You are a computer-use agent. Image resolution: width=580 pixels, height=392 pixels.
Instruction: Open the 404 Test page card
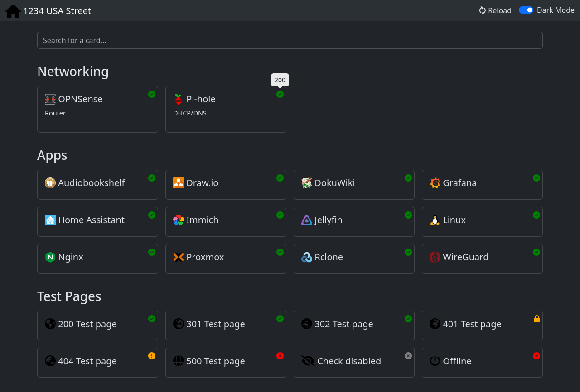click(97, 363)
